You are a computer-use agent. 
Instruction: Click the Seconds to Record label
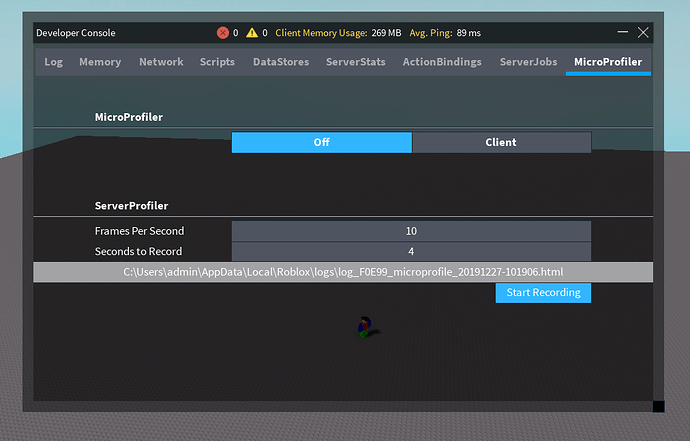click(x=138, y=251)
